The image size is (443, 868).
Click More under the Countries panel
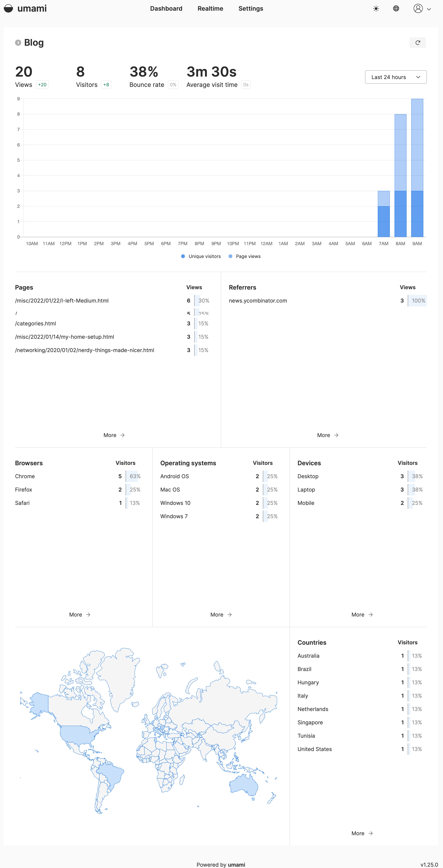pyautogui.click(x=362, y=833)
